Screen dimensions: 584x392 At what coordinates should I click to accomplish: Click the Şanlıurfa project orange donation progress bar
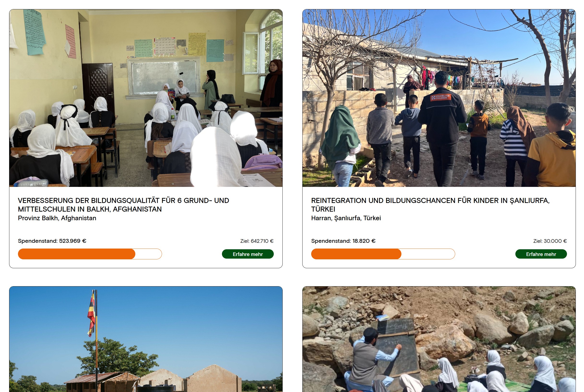pos(383,254)
